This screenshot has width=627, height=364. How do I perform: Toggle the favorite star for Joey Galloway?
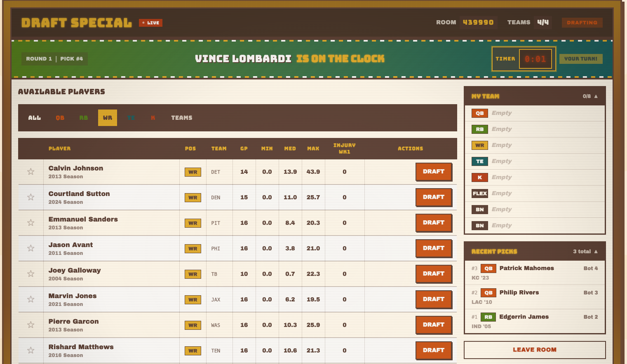coord(31,273)
